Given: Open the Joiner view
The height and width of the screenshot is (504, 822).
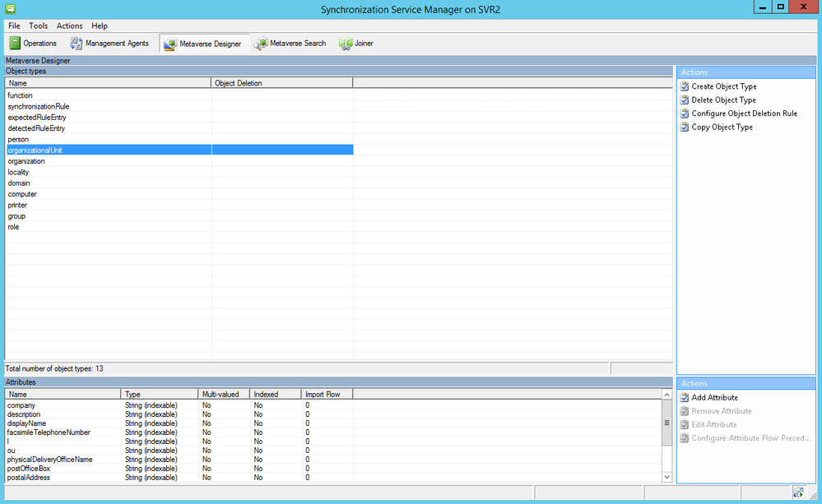Looking at the screenshot, I should 356,44.
